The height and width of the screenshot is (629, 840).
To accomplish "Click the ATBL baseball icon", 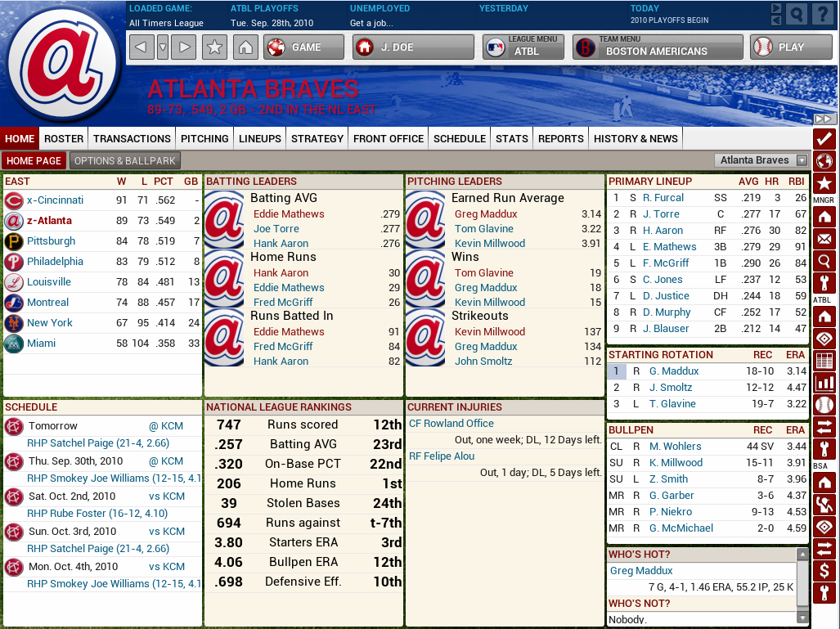I will [824, 405].
